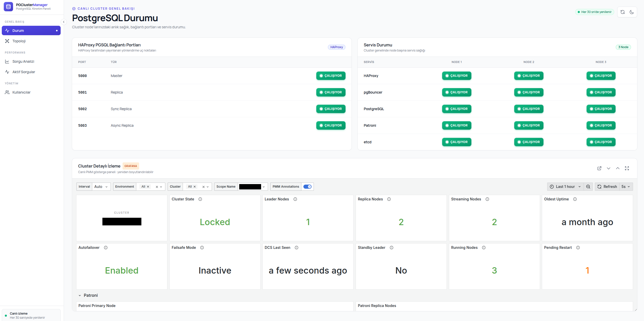Click the refresh icon in top-right header
The image size is (644, 321).
623,12
